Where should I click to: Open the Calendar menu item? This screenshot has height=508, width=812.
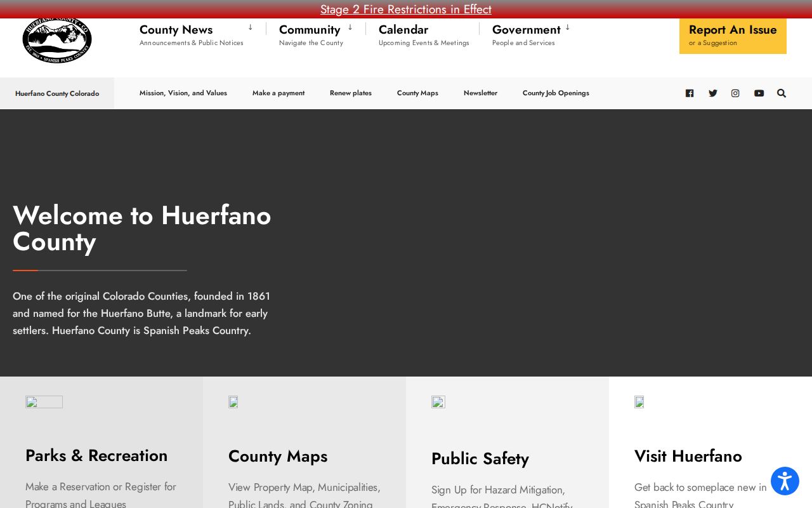(x=403, y=30)
